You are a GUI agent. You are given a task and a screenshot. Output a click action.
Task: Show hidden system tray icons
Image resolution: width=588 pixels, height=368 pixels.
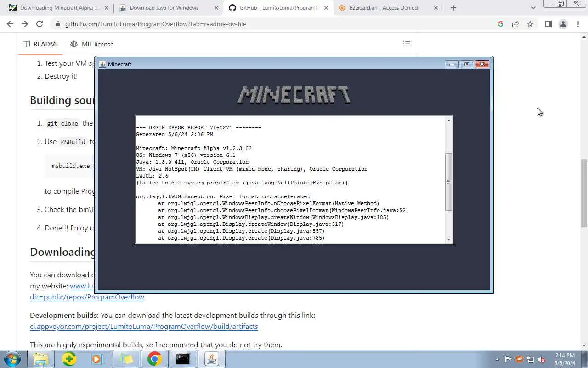[497, 359]
